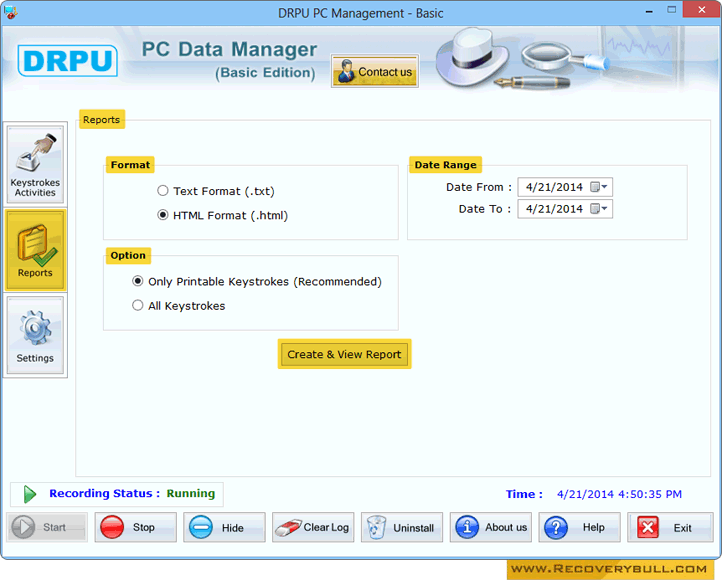Open the Reports sidebar section

pyautogui.click(x=35, y=250)
